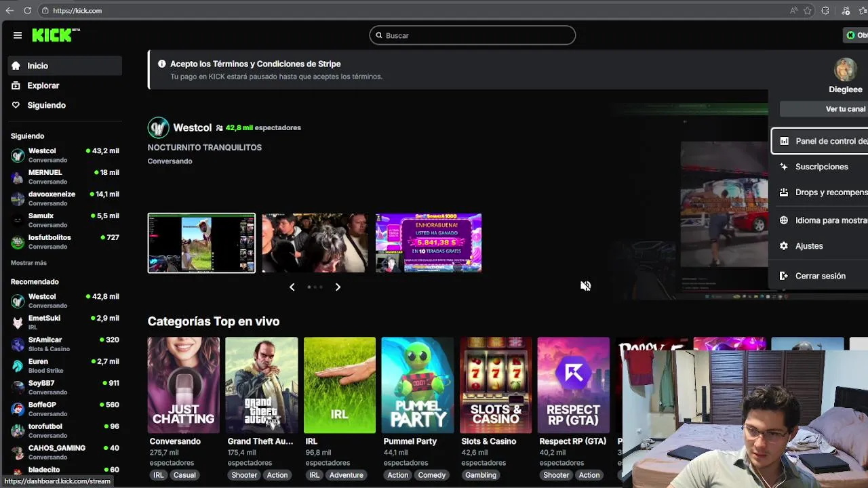Click the Shooter tag under Grand Theft Auto
Viewport: 868px width, 488px height.
pyautogui.click(x=244, y=475)
